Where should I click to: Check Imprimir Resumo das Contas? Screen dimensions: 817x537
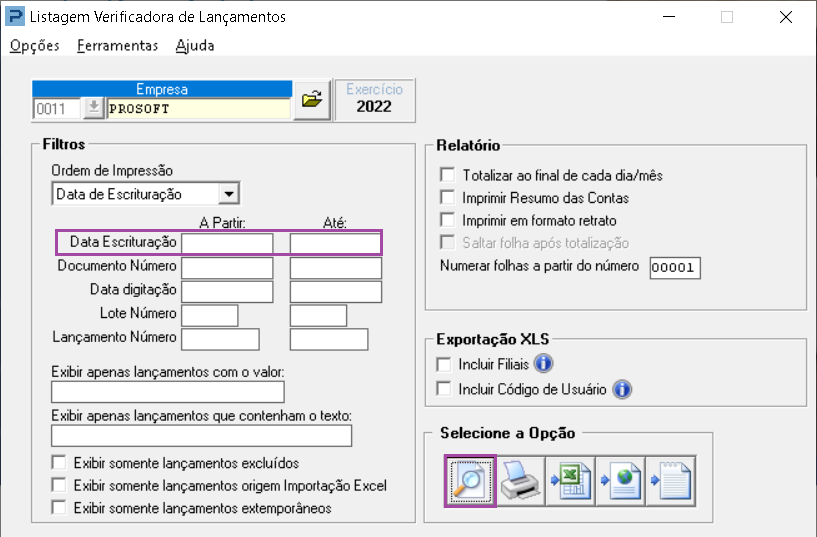pos(447,197)
